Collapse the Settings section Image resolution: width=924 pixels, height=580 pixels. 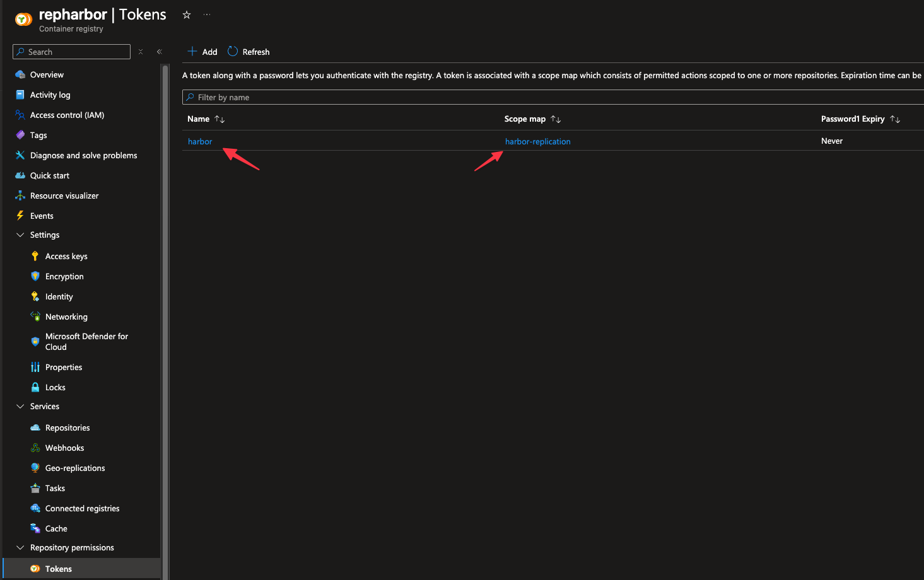20,235
